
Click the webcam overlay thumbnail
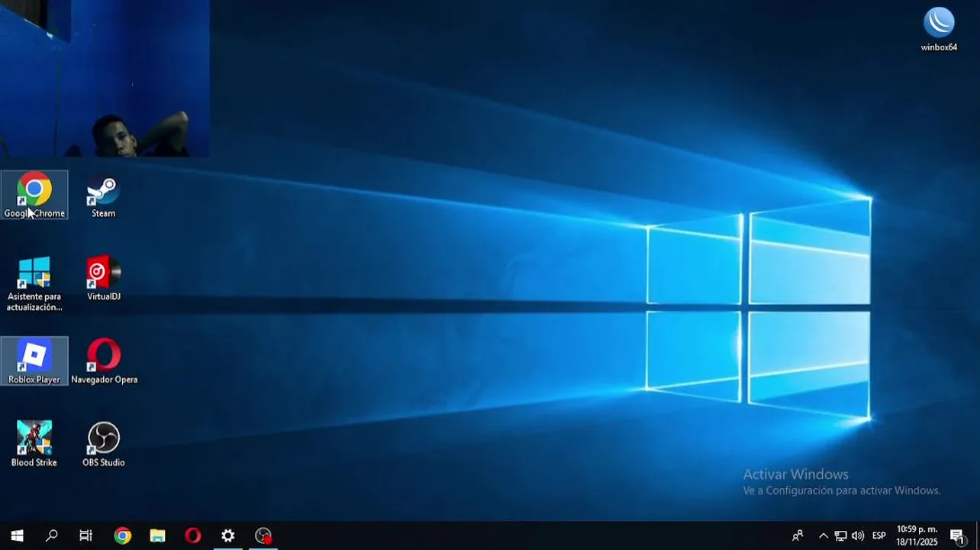105,78
